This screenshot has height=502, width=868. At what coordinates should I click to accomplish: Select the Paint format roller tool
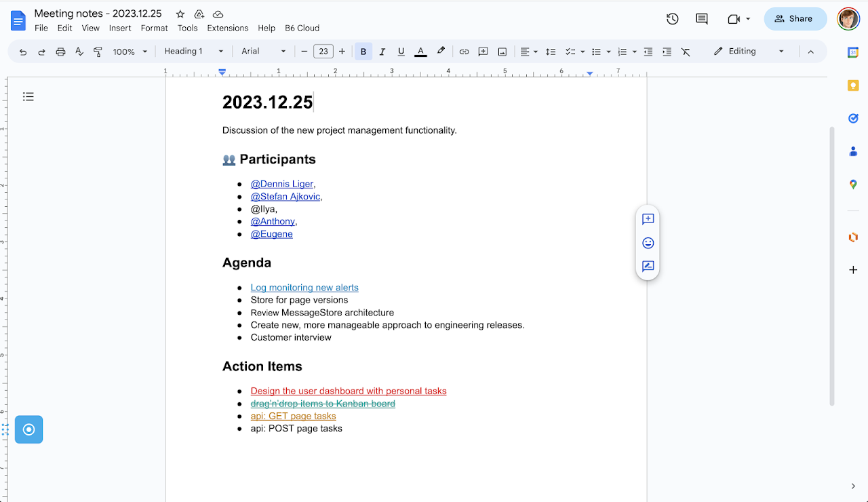click(98, 52)
